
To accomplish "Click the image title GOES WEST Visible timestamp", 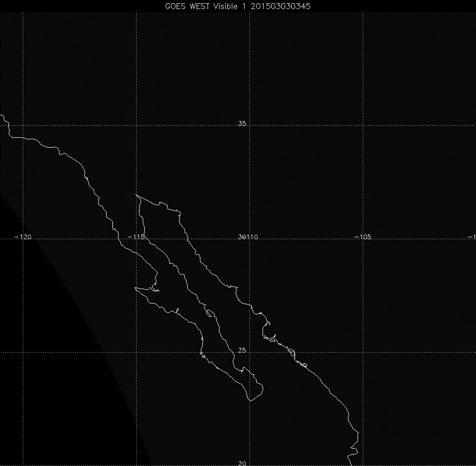I will point(238,6).
